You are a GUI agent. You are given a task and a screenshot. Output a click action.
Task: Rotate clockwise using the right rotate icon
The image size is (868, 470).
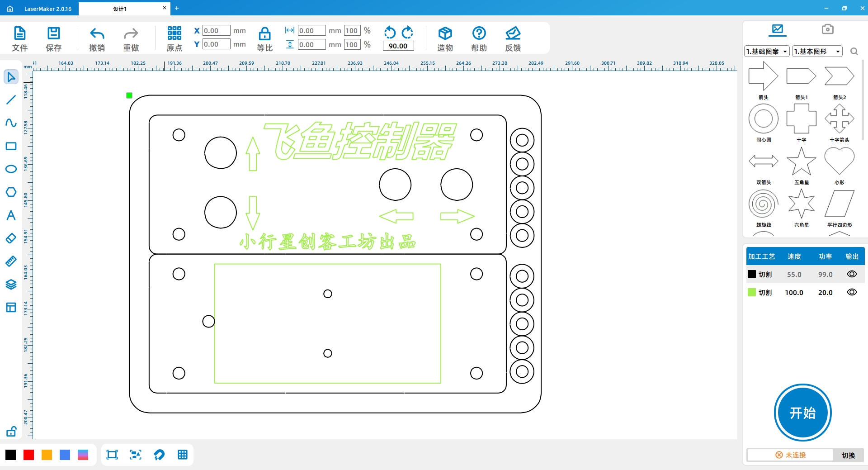tap(407, 32)
